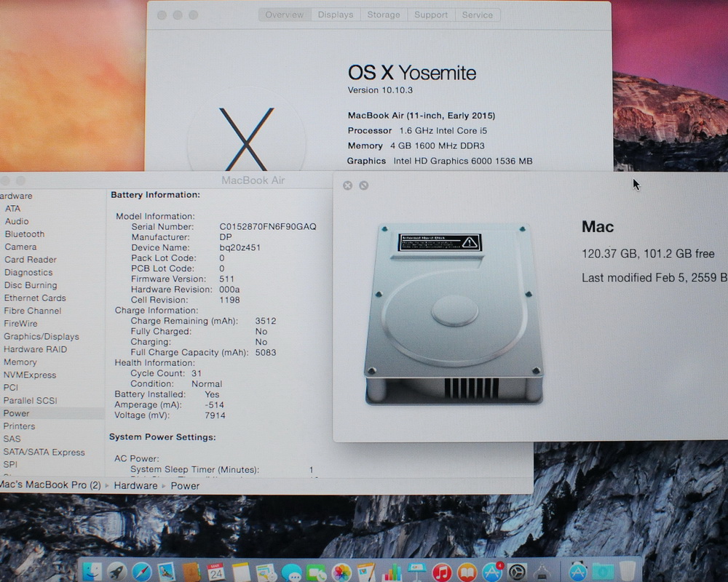The width and height of the screenshot is (728, 582).
Task: Open Finder from the dock
Action: tap(92, 572)
